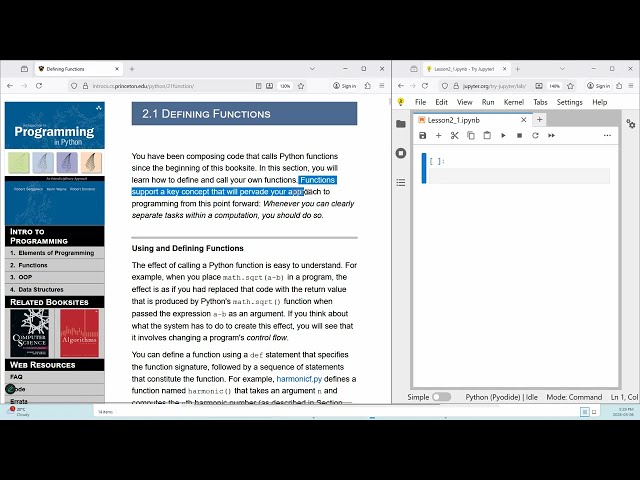Toggle the Simple interface mode switch

pyautogui.click(x=441, y=397)
